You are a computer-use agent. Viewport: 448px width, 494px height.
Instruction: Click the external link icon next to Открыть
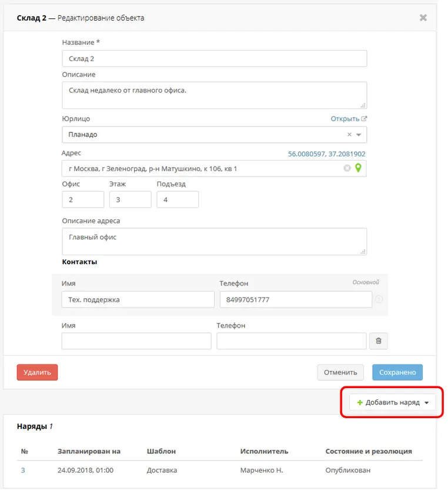coord(364,119)
